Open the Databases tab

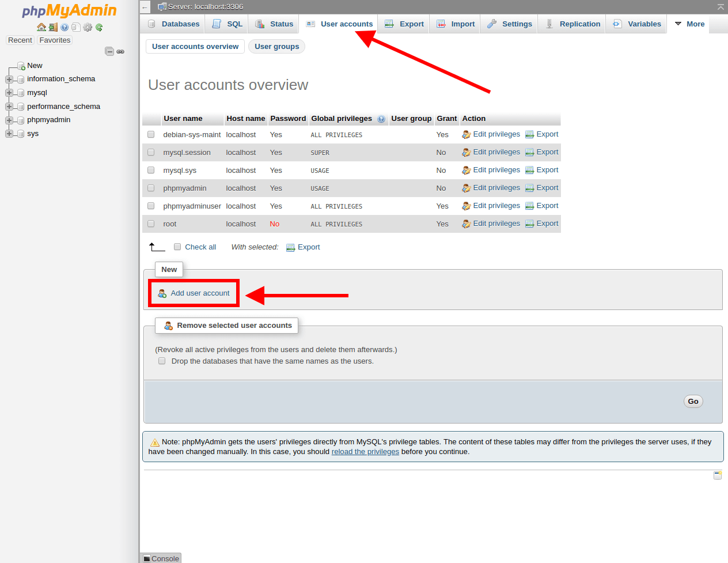173,24
